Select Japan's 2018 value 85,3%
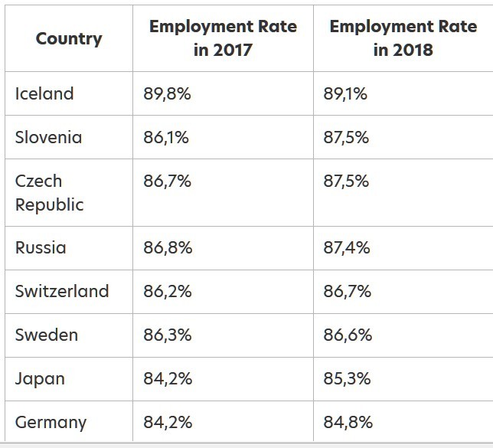Image resolution: width=493 pixels, height=448 pixels. (348, 379)
